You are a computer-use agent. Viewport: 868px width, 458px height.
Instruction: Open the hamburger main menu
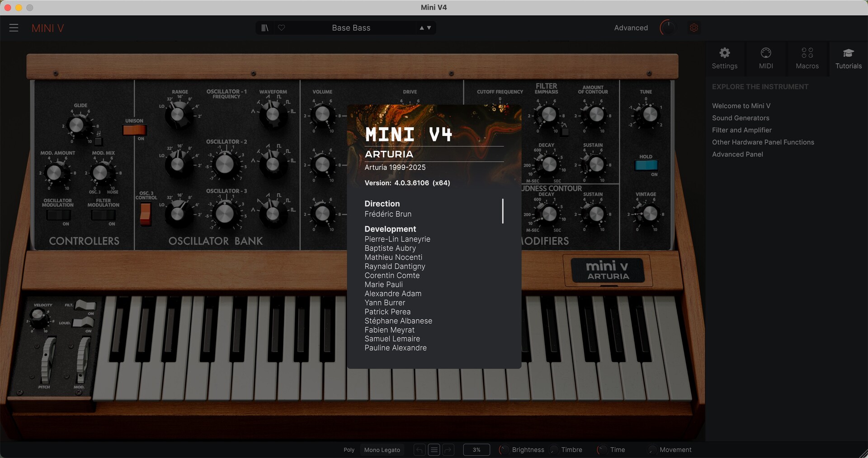coord(14,28)
